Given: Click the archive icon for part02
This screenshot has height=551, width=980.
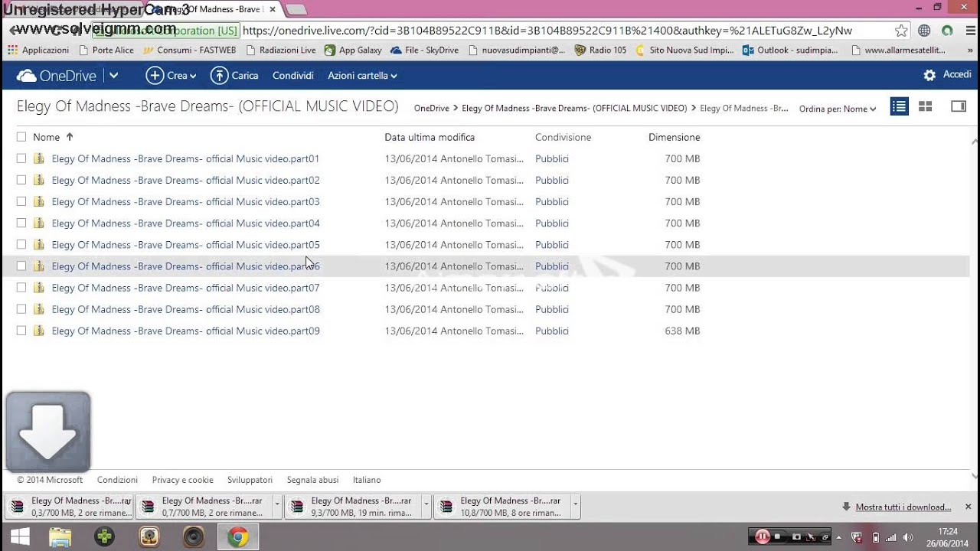Looking at the screenshot, I should (39, 180).
